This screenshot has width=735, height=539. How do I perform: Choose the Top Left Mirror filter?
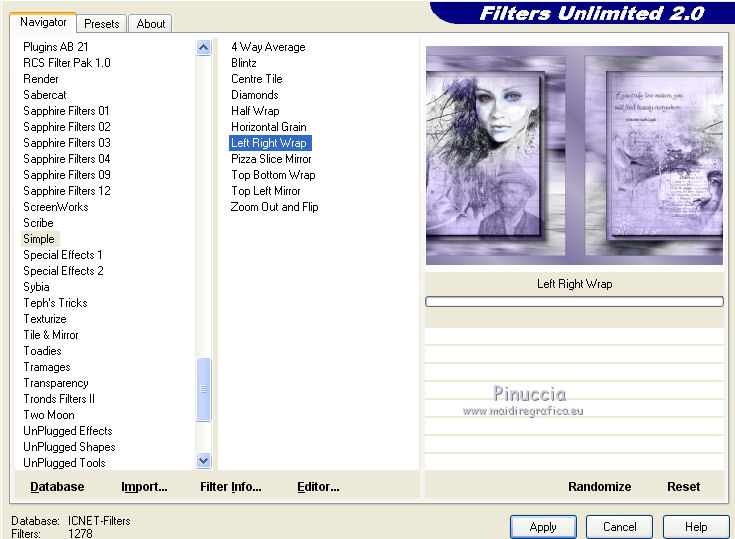(x=265, y=191)
